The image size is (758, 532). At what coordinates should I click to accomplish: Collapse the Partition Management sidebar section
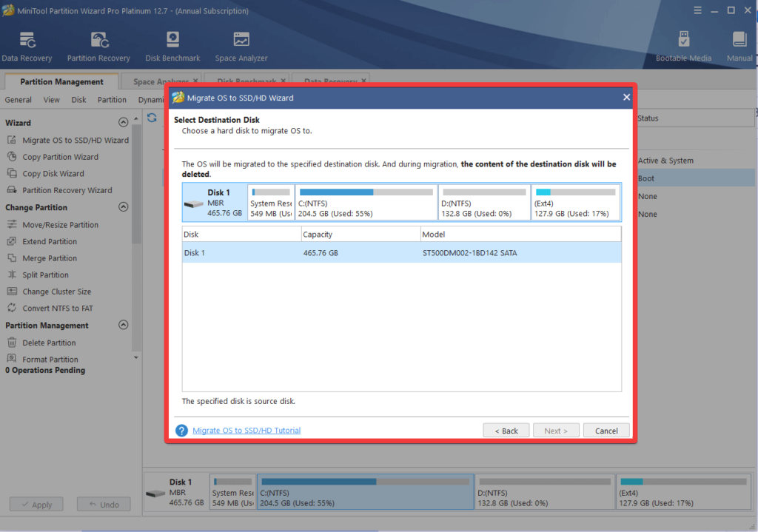124,325
